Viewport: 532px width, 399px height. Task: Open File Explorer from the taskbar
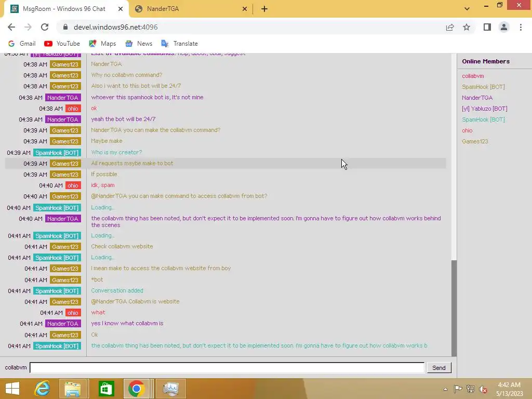[73, 389]
